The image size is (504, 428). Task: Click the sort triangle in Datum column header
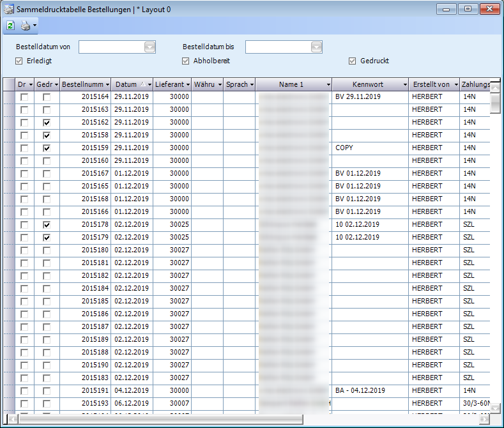142,84
